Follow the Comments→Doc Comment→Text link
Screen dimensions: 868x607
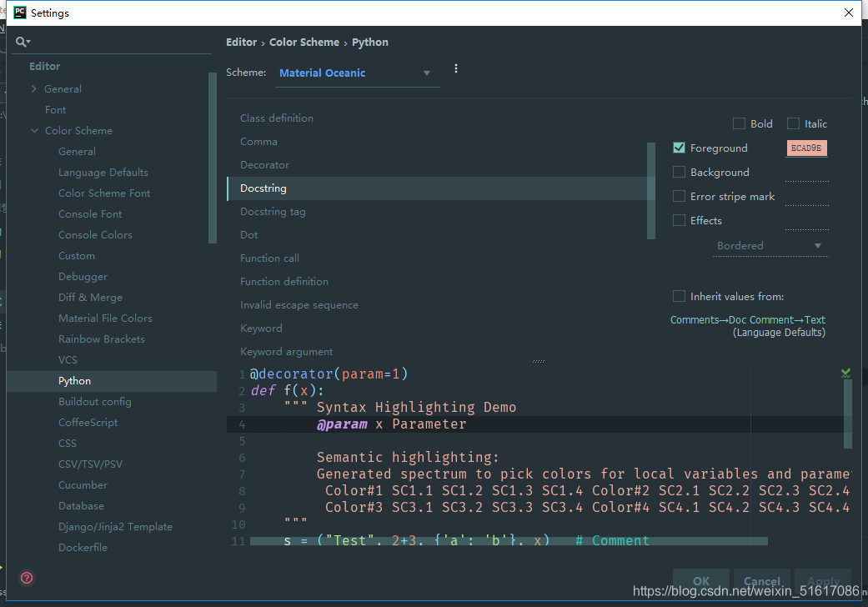tap(747, 320)
